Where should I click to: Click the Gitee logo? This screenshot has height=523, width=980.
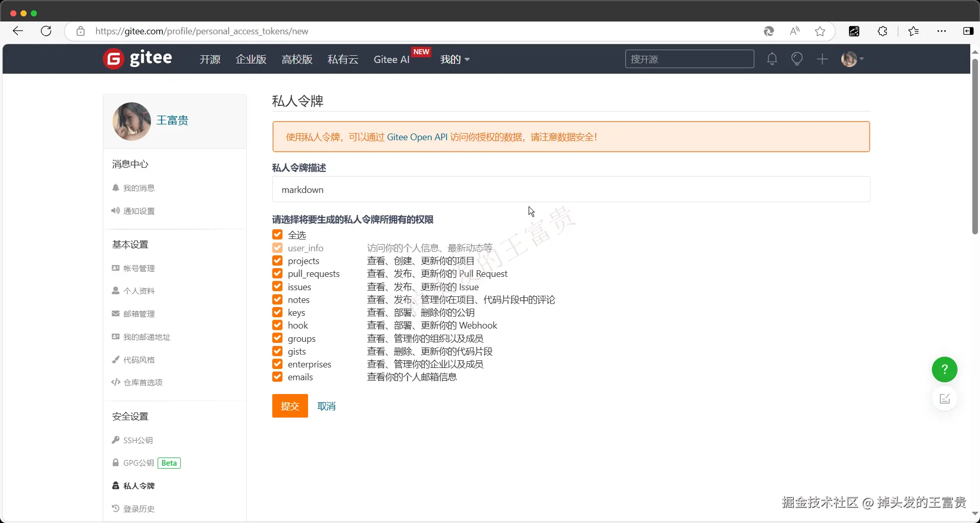137,58
